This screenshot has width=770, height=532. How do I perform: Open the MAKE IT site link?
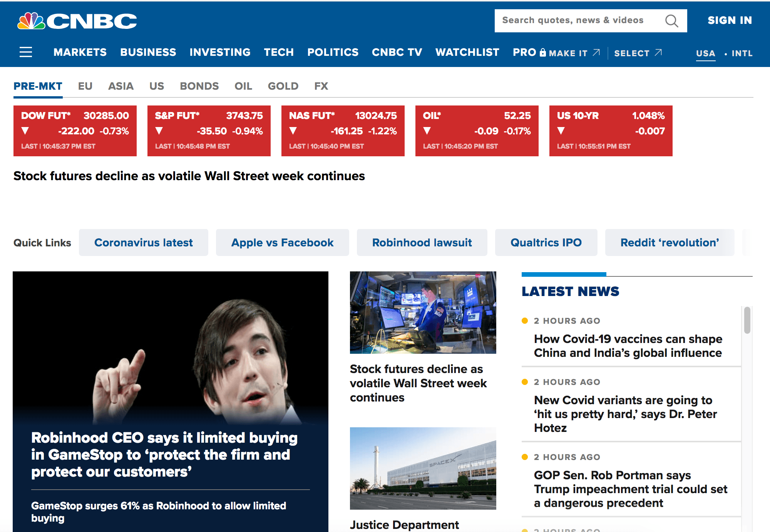click(568, 53)
